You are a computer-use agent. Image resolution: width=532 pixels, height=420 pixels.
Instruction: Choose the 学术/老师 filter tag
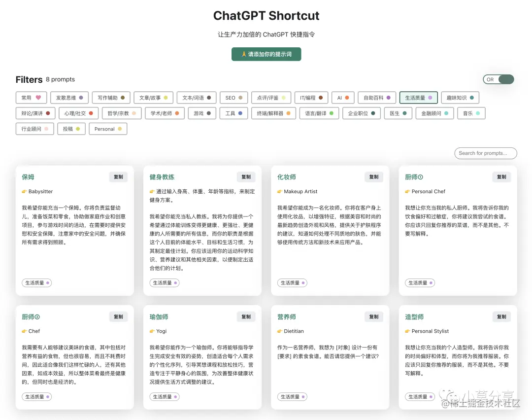click(x=165, y=113)
